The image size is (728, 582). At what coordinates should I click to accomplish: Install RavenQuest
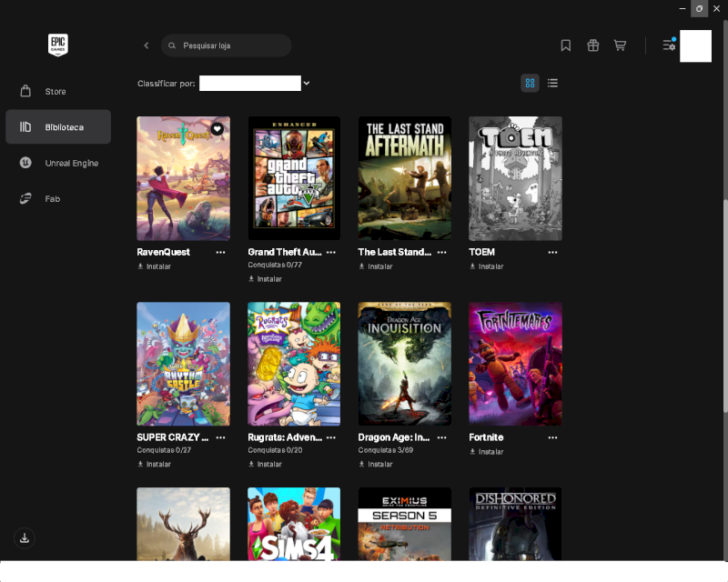coord(154,266)
